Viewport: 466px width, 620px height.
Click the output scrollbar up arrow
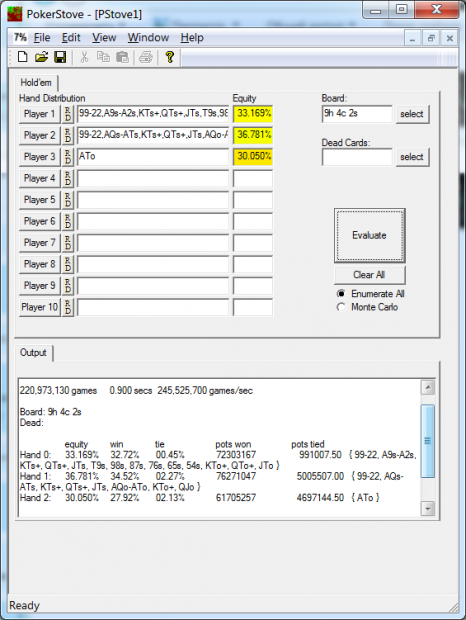428,387
